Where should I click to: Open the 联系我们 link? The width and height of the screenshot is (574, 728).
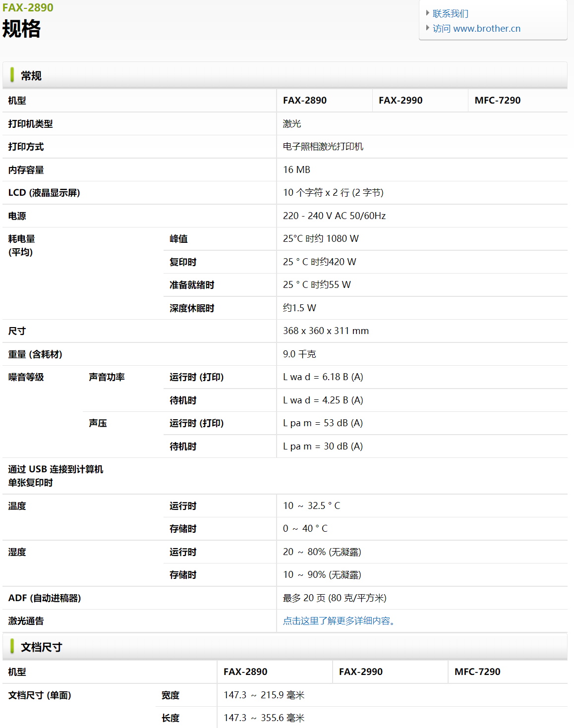[x=450, y=13]
